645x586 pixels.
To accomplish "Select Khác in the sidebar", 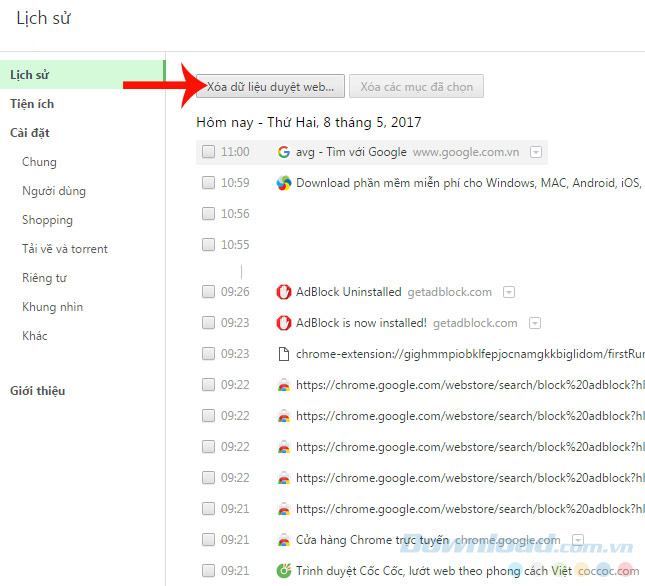I will coord(35,336).
